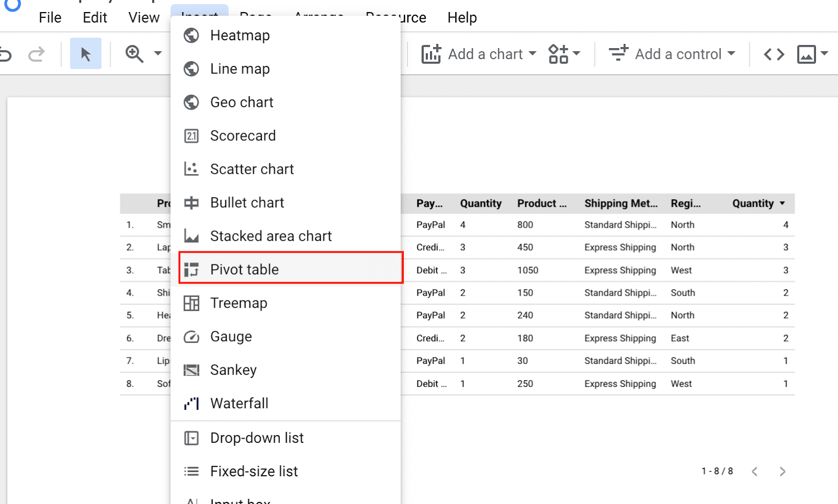
Task: Open the File menu
Action: 50,17
